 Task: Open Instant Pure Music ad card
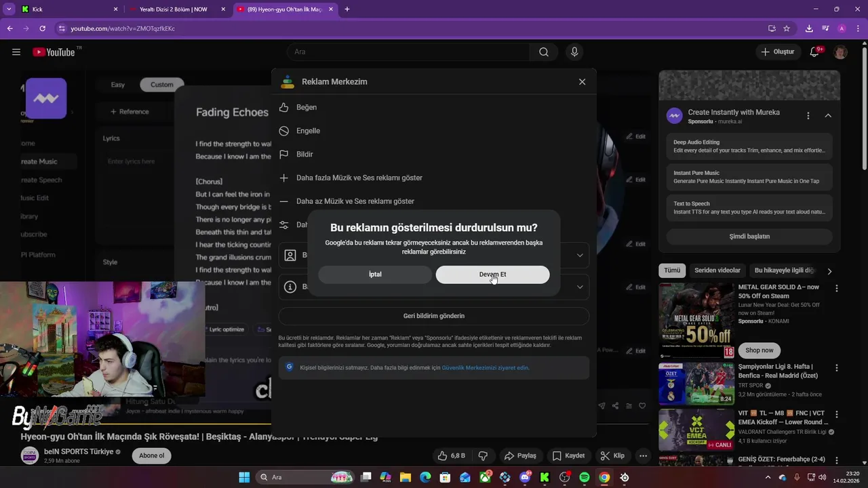tap(749, 177)
